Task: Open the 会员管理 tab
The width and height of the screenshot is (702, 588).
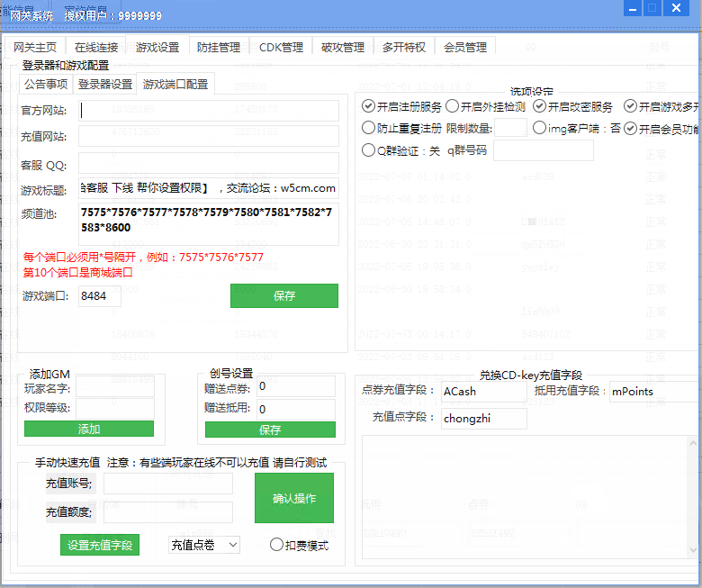Action: tap(465, 47)
